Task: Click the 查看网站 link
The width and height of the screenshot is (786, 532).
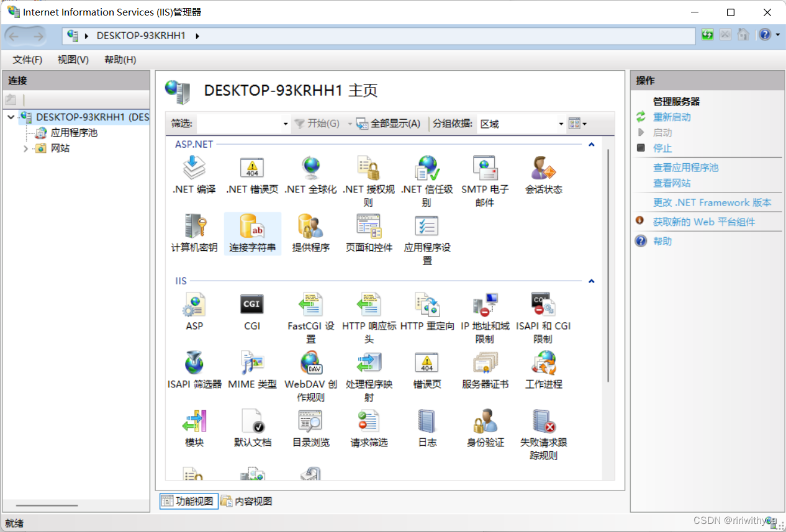Action: [x=672, y=183]
